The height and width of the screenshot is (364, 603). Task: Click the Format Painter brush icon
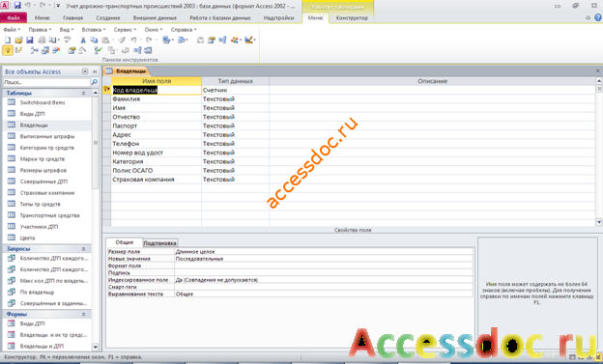tap(122, 40)
